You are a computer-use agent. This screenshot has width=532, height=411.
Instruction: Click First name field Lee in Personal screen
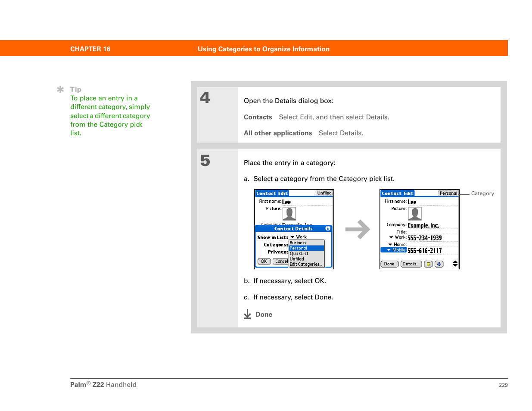click(x=432, y=202)
